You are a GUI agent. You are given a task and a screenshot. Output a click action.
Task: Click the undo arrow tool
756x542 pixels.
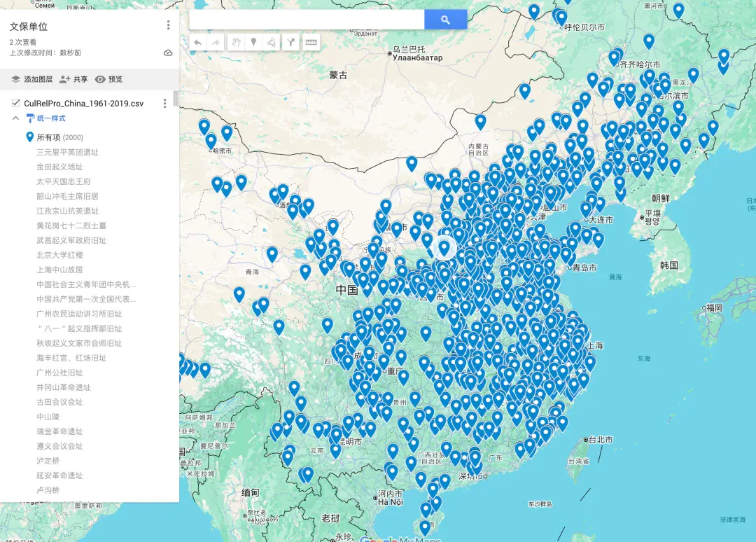(197, 43)
